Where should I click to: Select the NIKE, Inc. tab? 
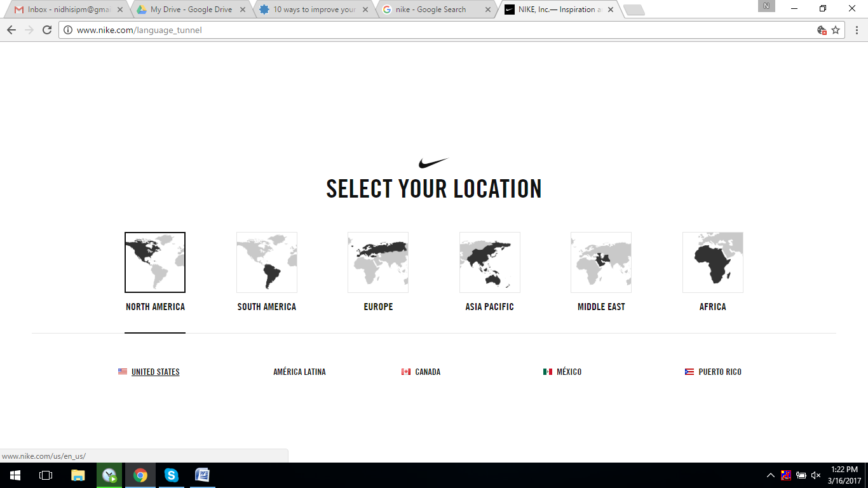559,10
